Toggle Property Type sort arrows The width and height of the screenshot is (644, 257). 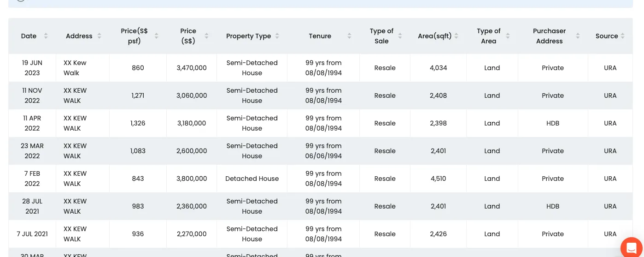pyautogui.click(x=277, y=36)
